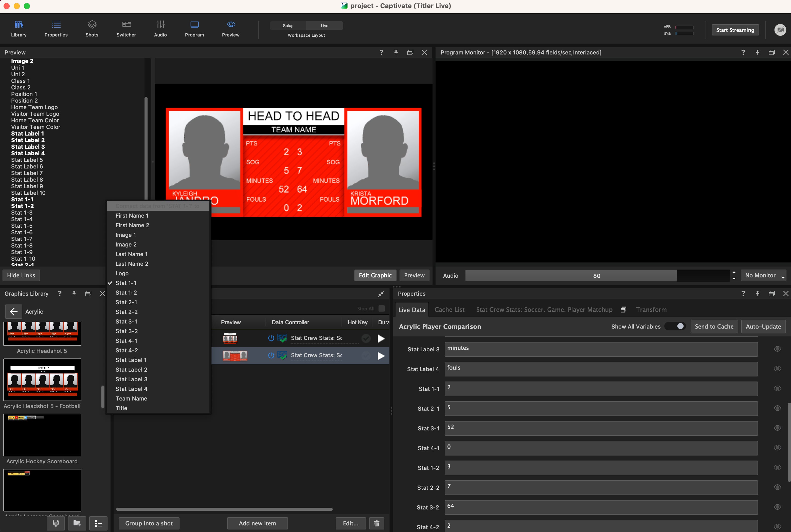This screenshot has height=532, width=791.
Task: Toggle visibility eye for Stat Label 3
Action: (777, 349)
